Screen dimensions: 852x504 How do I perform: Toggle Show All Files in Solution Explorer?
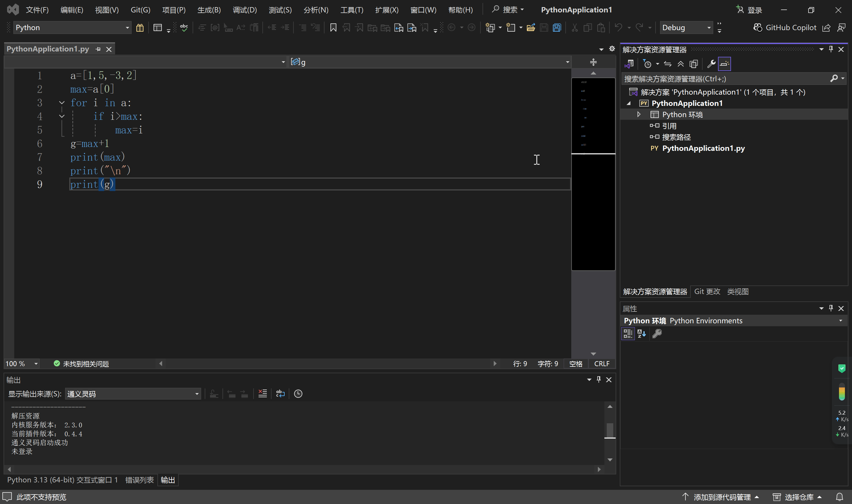(x=693, y=64)
